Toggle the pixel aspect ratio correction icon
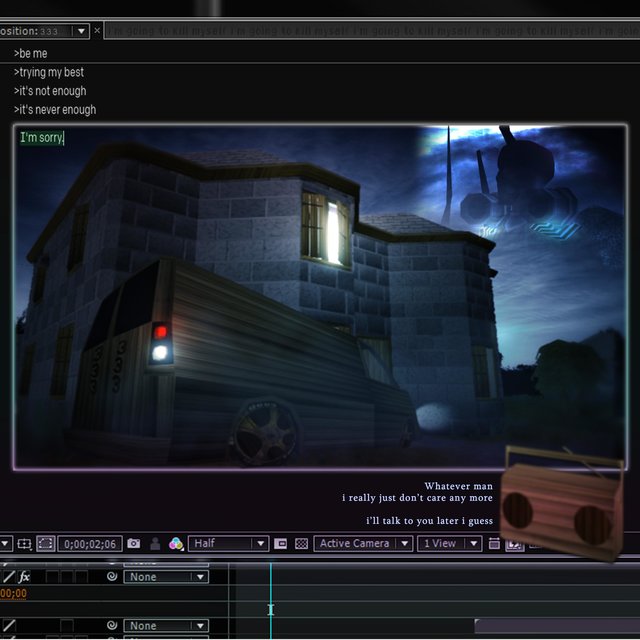Viewport: 640px width, 640px height. tap(494, 544)
